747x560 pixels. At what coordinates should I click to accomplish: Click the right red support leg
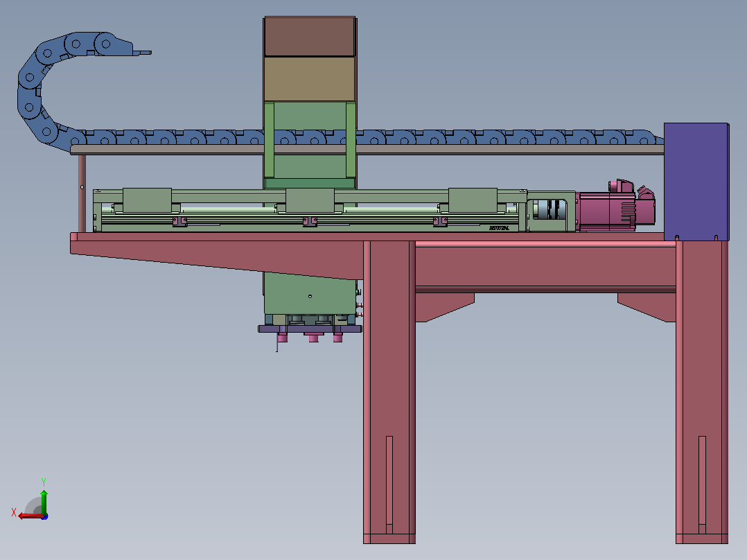pyautogui.click(x=702, y=392)
